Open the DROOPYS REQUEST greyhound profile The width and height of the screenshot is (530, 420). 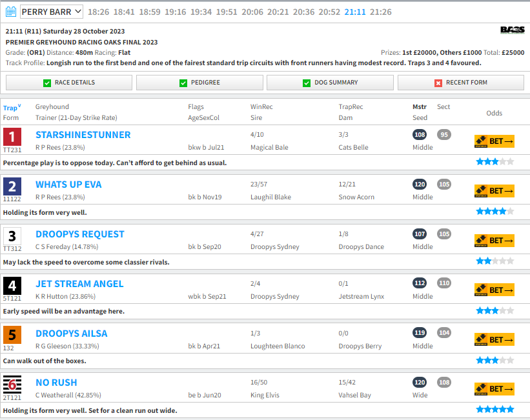click(x=80, y=234)
